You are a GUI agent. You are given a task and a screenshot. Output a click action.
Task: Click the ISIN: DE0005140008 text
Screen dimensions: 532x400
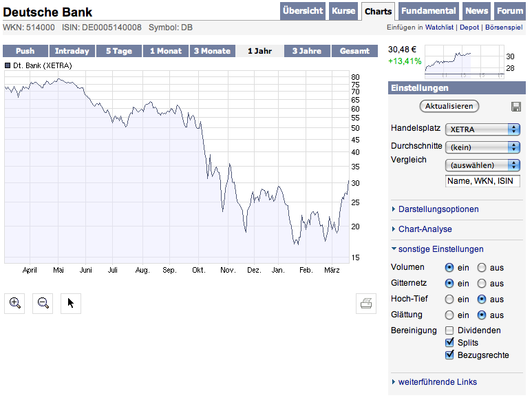(x=101, y=28)
